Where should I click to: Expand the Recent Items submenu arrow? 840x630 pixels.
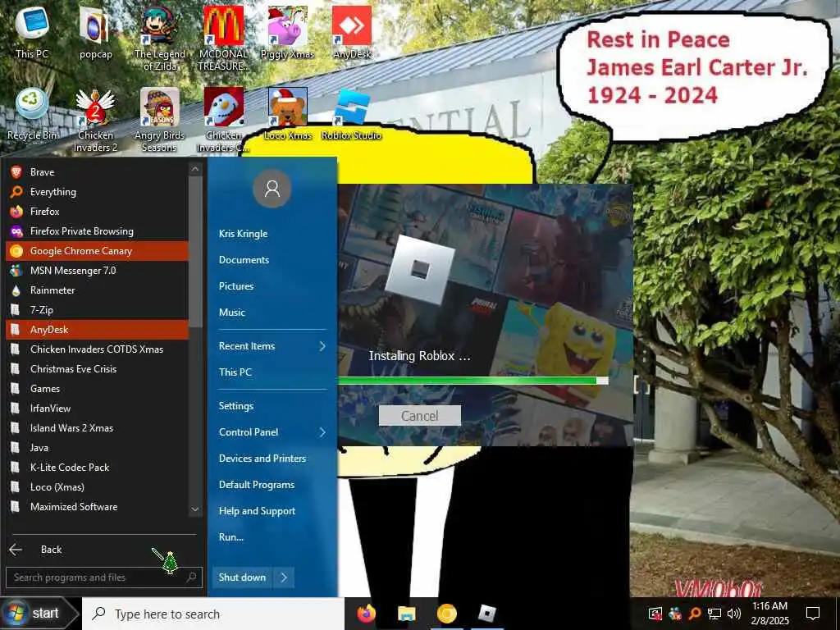point(322,346)
